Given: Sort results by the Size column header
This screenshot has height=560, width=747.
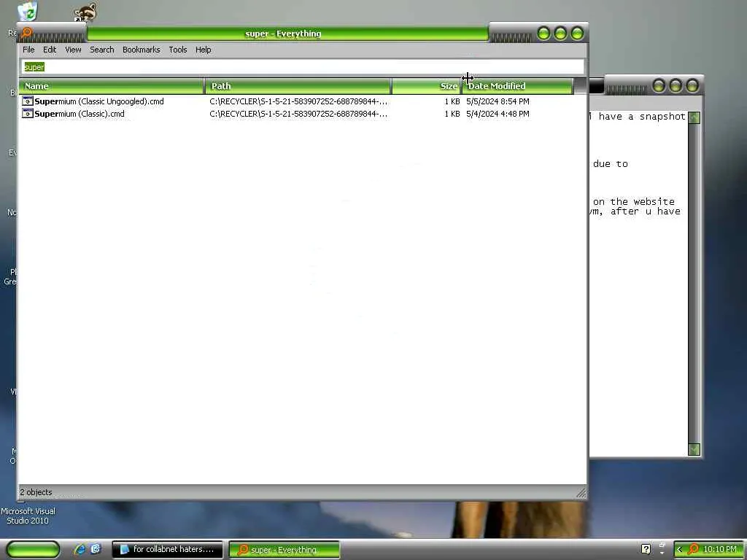Looking at the screenshot, I should (426, 86).
